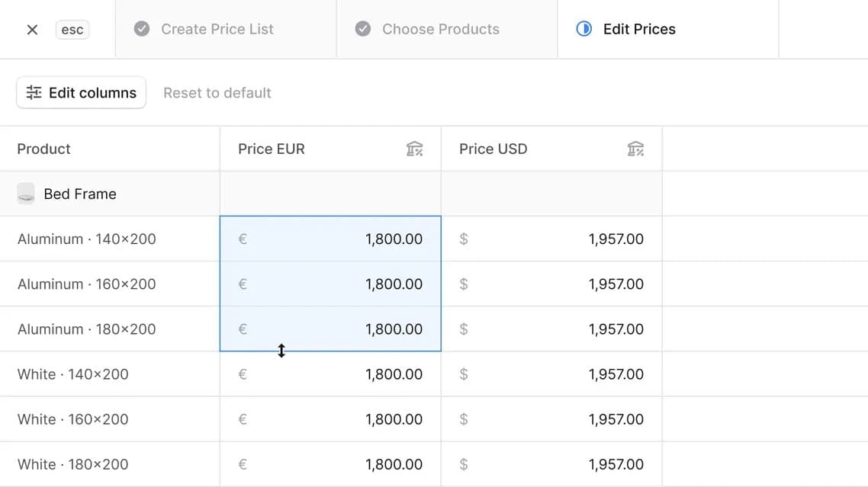Select the Create Price List step
The image size is (868, 487).
tap(217, 28)
